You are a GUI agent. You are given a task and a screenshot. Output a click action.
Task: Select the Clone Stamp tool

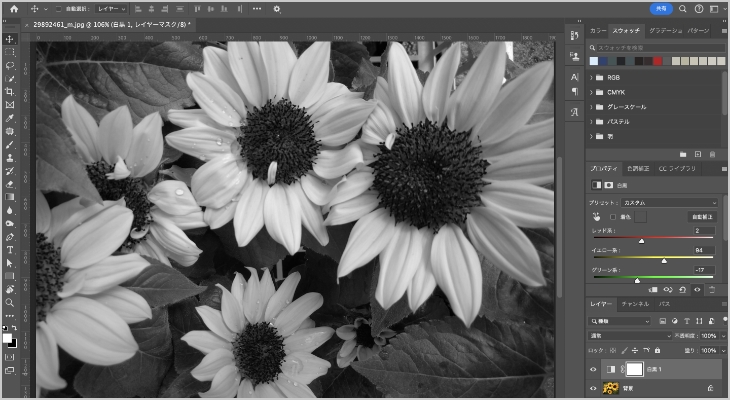click(x=9, y=158)
